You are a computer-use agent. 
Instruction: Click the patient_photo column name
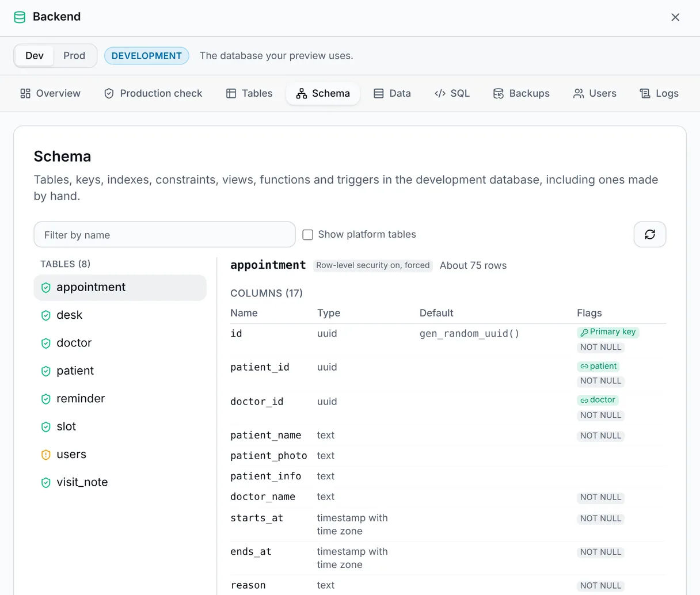point(269,456)
